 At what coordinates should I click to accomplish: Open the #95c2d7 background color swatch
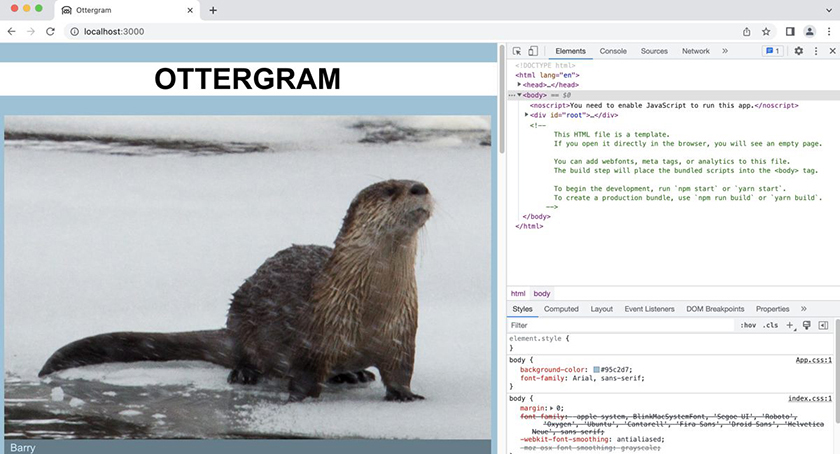596,369
